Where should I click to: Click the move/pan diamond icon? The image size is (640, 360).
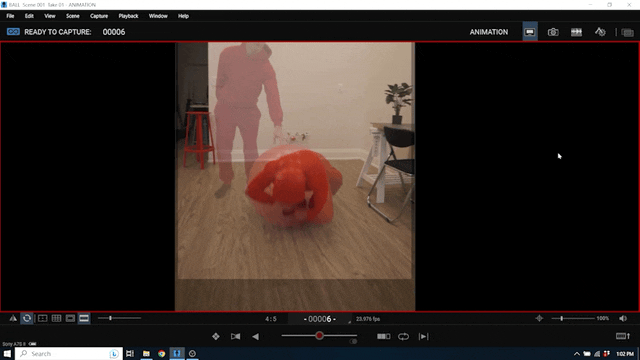point(216,336)
